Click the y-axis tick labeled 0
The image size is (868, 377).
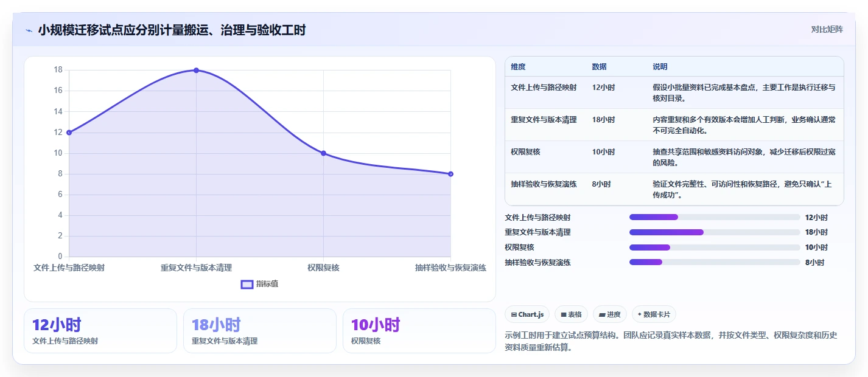click(60, 257)
